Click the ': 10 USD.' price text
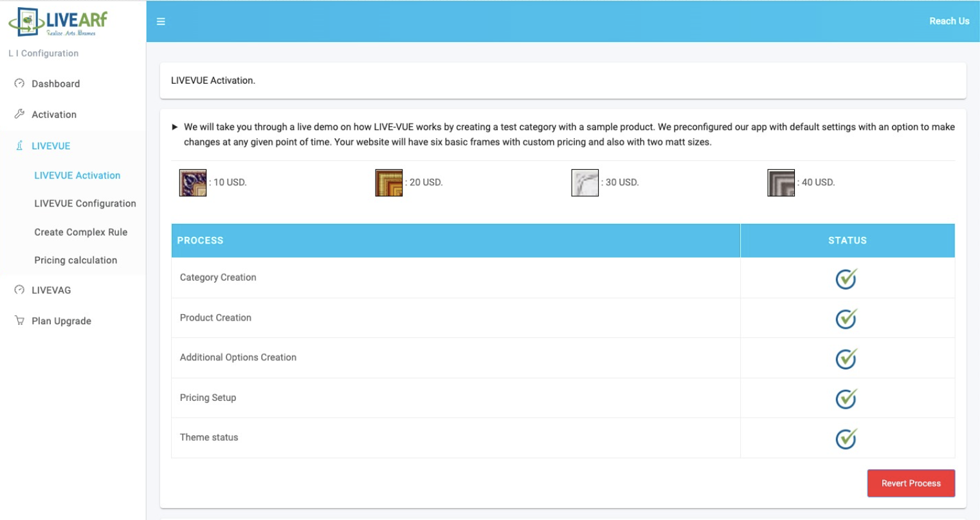Viewport: 980px width, 520px height. [x=228, y=182]
